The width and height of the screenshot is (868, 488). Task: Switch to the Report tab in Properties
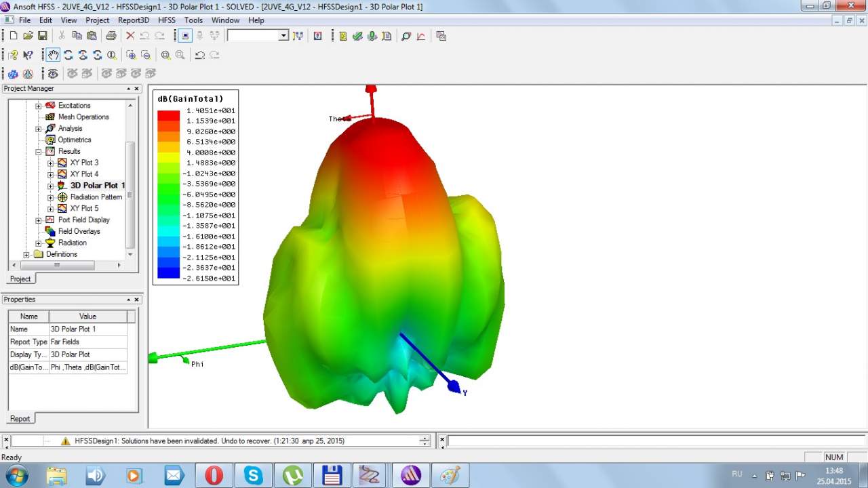click(x=20, y=419)
